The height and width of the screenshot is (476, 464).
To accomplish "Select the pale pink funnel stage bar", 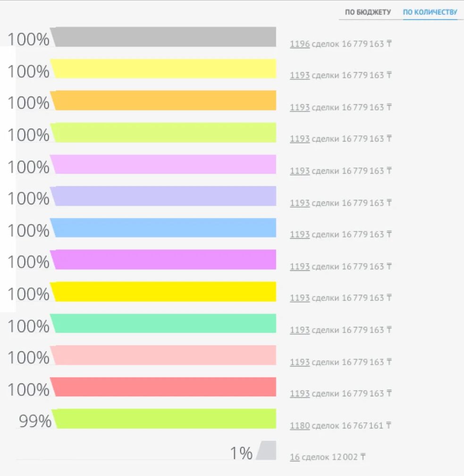I will coord(164,355).
